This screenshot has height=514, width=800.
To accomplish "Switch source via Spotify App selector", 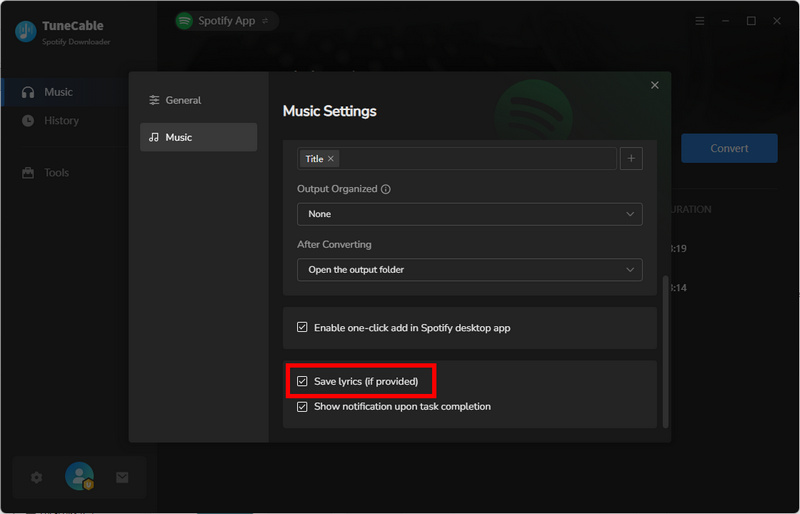I will (x=227, y=21).
